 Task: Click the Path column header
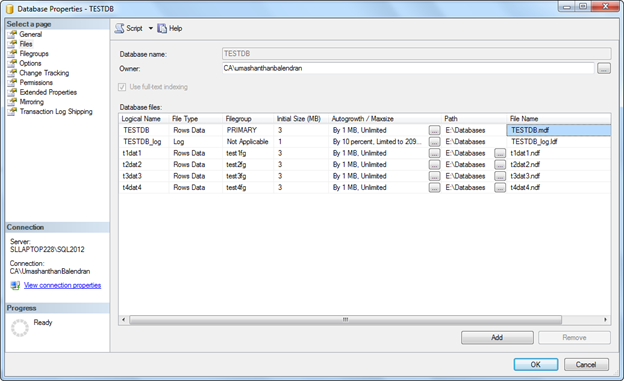(x=474, y=119)
